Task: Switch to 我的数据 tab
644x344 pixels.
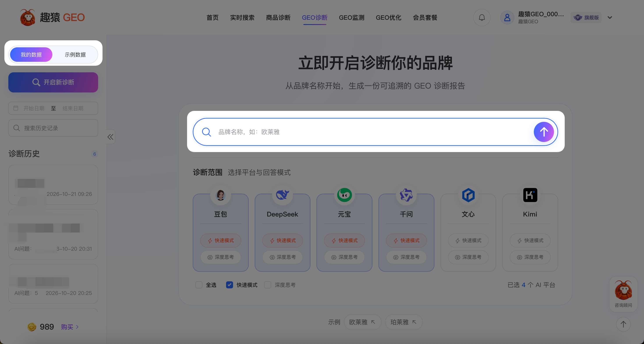Action: click(31, 55)
